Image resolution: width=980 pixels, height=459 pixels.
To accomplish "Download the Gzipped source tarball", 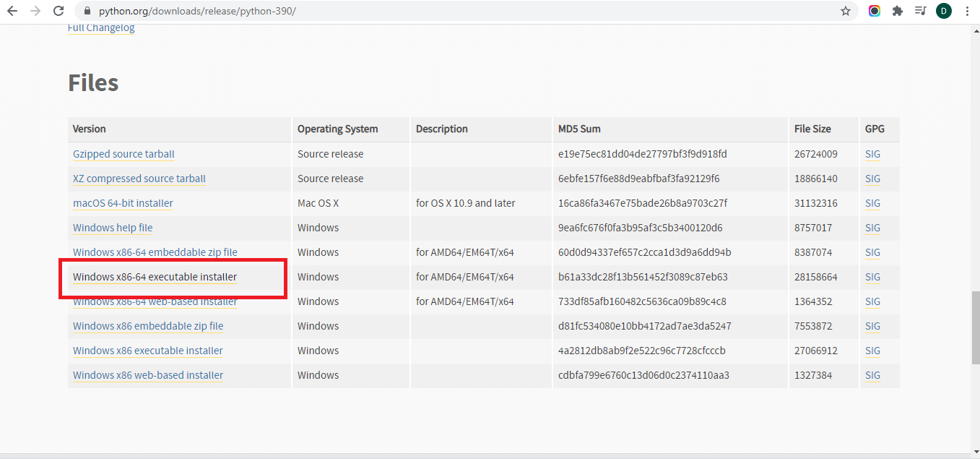I will tap(123, 154).
